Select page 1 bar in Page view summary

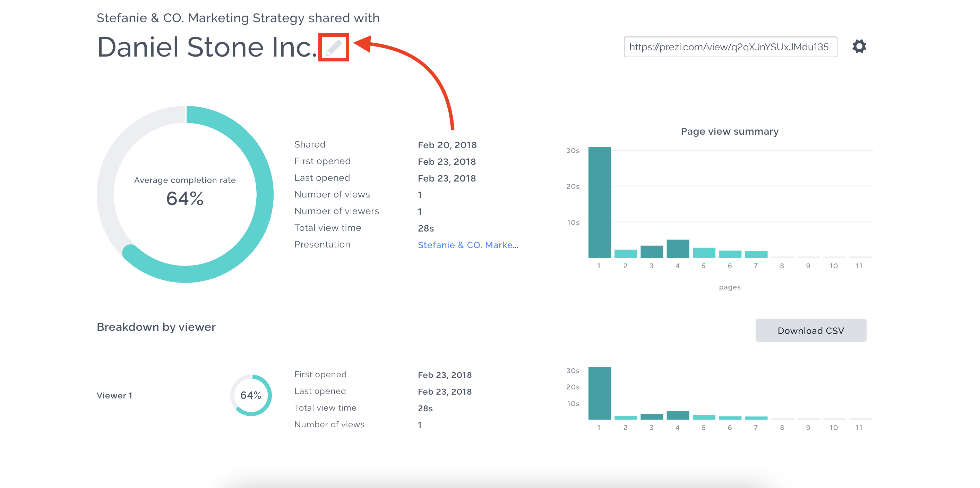(x=599, y=202)
